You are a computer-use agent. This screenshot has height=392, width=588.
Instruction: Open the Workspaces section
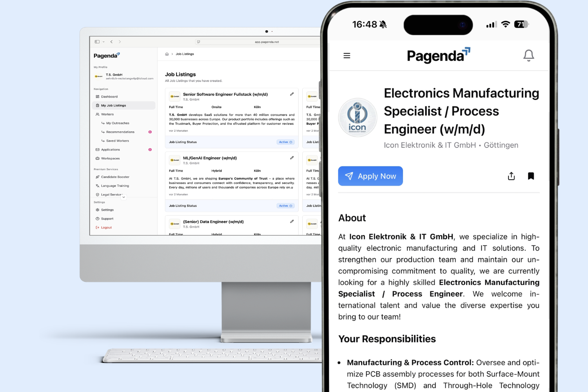110,158
